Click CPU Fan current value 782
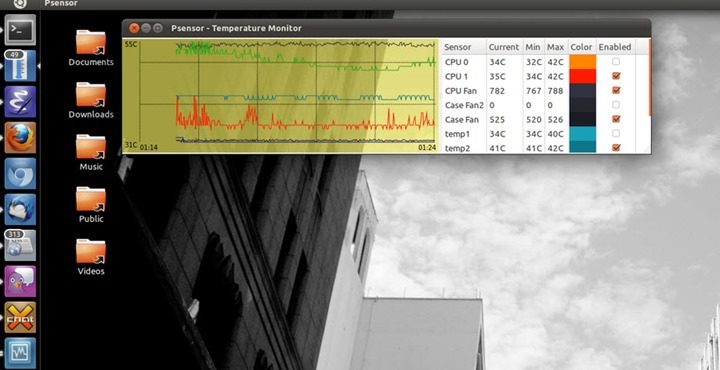 (x=497, y=91)
